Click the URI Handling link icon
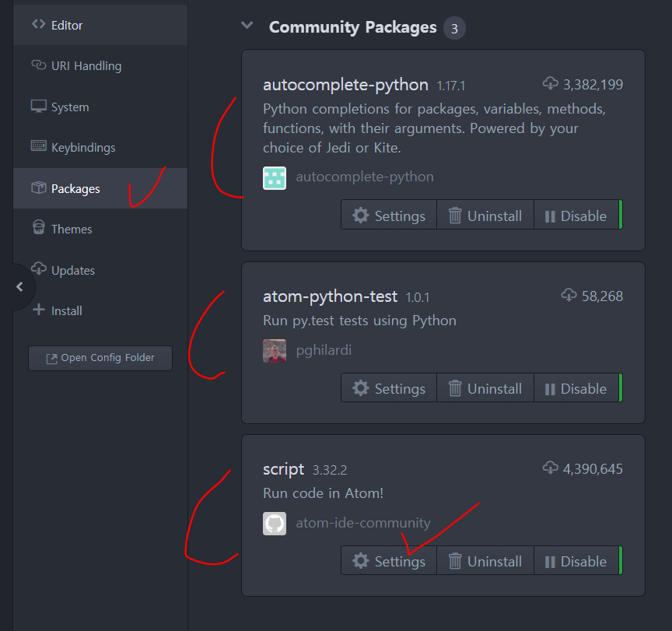The height and width of the screenshot is (631, 672). [39, 65]
